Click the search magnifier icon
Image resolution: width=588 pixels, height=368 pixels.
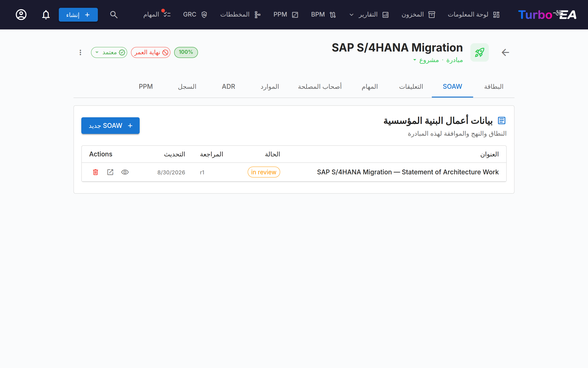click(114, 14)
